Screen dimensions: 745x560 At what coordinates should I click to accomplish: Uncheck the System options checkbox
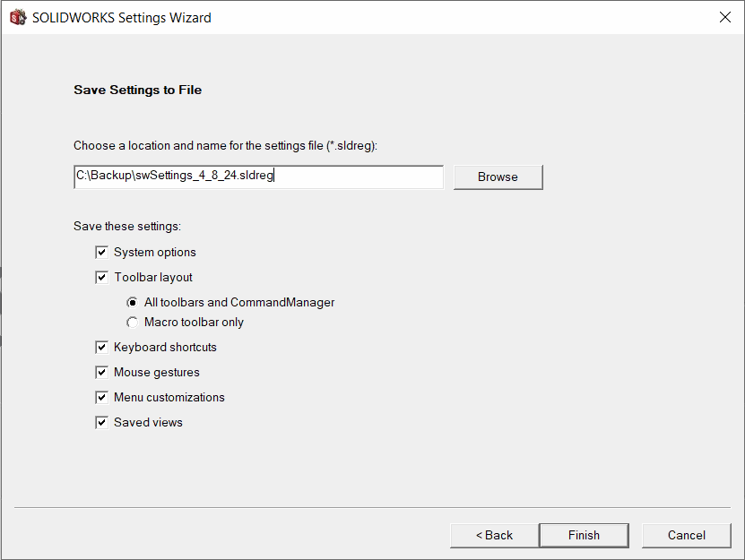(101, 252)
